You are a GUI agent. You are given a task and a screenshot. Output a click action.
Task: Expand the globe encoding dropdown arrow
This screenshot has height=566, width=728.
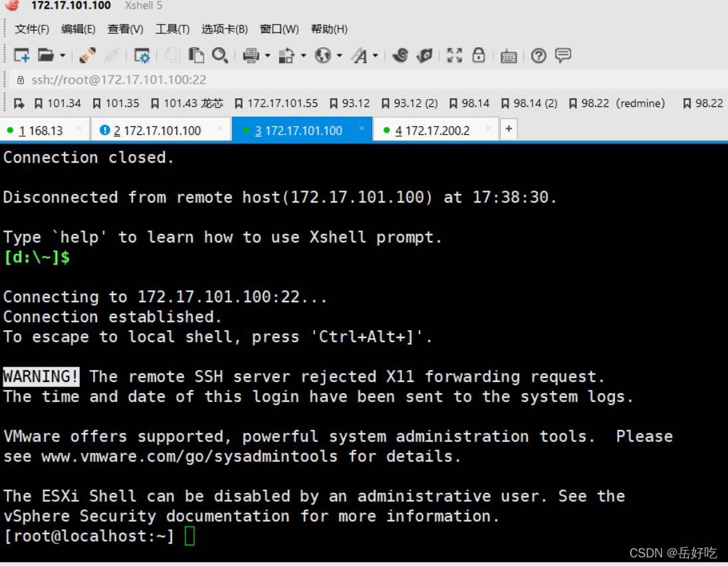point(339,56)
